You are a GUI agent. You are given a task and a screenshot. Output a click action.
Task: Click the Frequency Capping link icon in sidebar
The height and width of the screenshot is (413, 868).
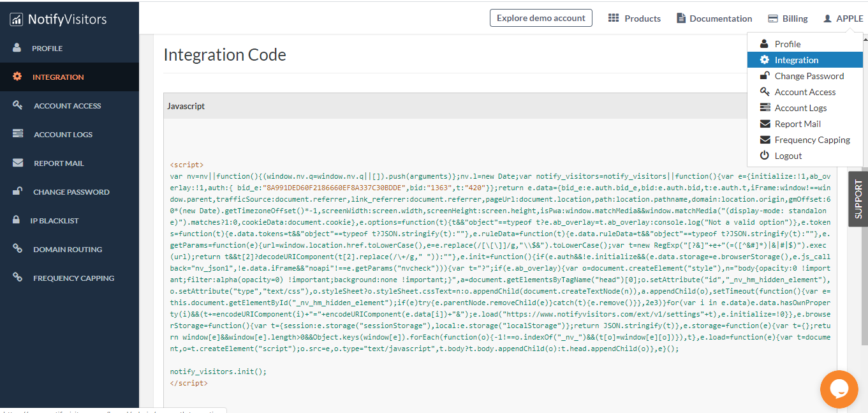(x=18, y=278)
